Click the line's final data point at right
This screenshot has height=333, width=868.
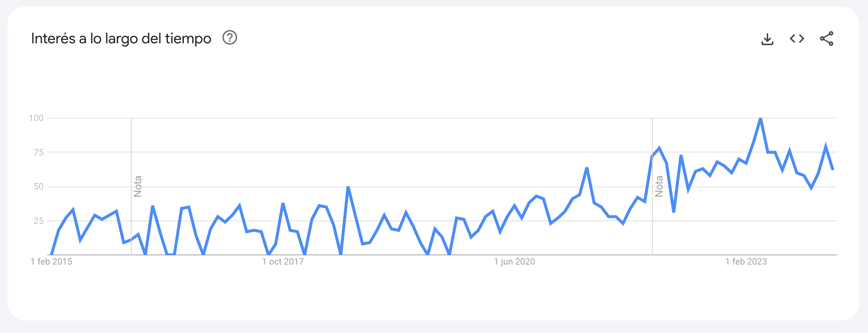tap(833, 170)
